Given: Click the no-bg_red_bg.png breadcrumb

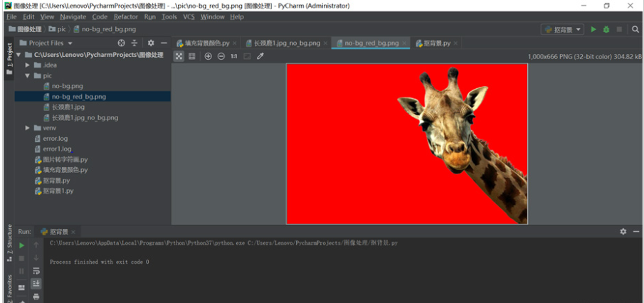Looking at the screenshot, I should (105, 29).
